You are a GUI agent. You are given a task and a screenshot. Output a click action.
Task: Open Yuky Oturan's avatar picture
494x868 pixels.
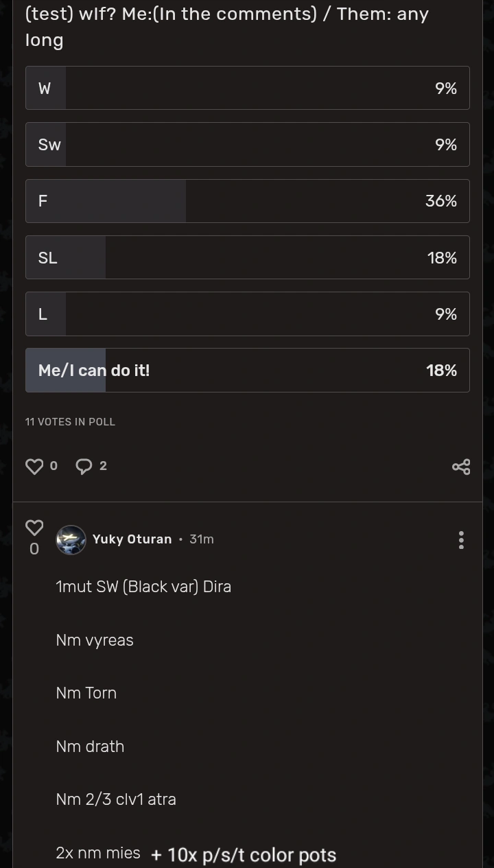click(x=71, y=540)
